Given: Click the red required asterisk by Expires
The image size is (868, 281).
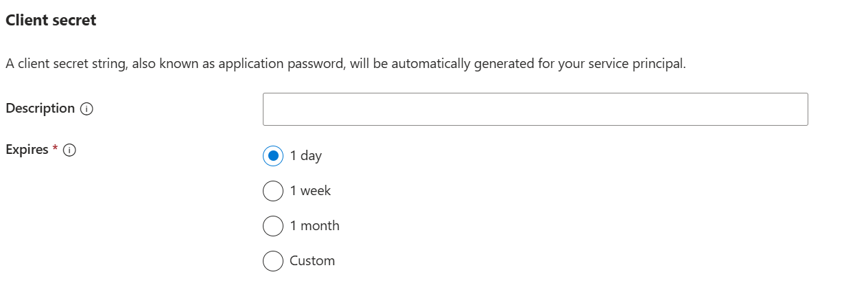Looking at the screenshot, I should 55,149.
